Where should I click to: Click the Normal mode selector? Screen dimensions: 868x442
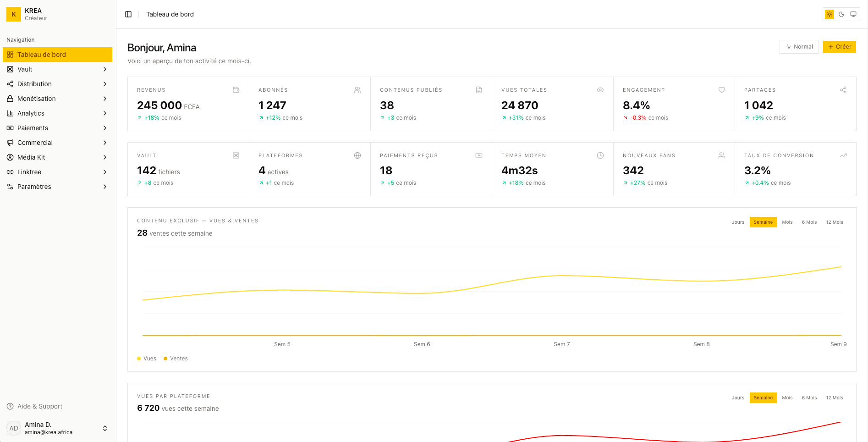[x=799, y=47]
